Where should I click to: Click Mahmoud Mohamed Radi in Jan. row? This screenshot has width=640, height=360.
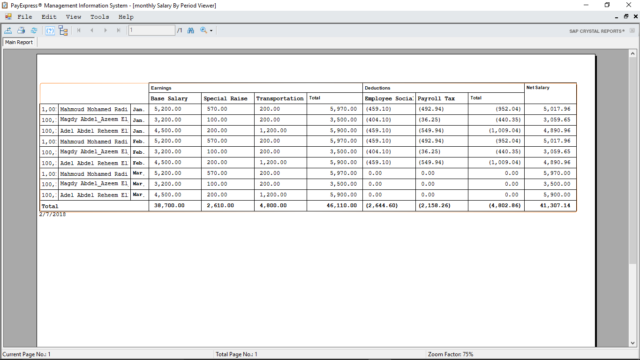pyautogui.click(x=94, y=109)
